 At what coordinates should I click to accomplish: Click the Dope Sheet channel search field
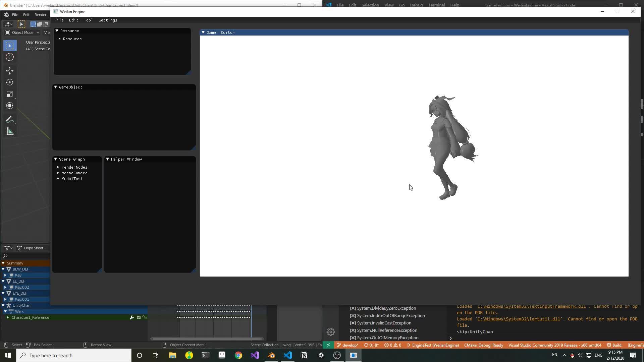pyautogui.click(x=25, y=256)
